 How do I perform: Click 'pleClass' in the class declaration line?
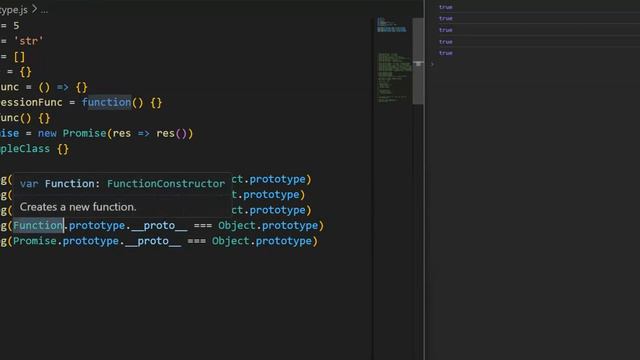[x=25, y=149]
